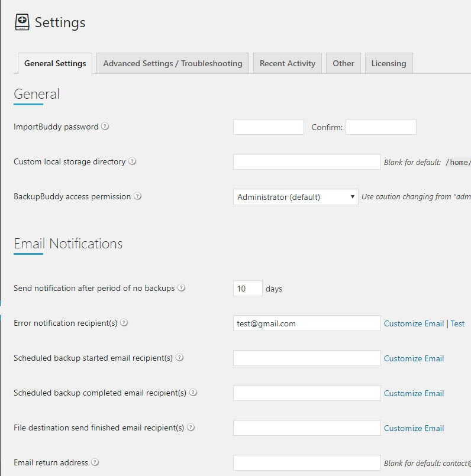Open the Recent Activity tab
Screen dimensions: 471x476
(x=288, y=63)
